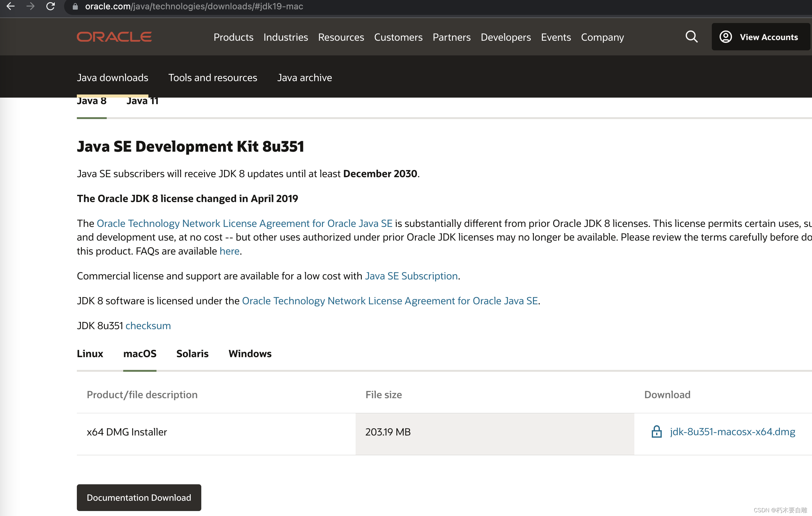Select the Java archive tab

point(305,78)
